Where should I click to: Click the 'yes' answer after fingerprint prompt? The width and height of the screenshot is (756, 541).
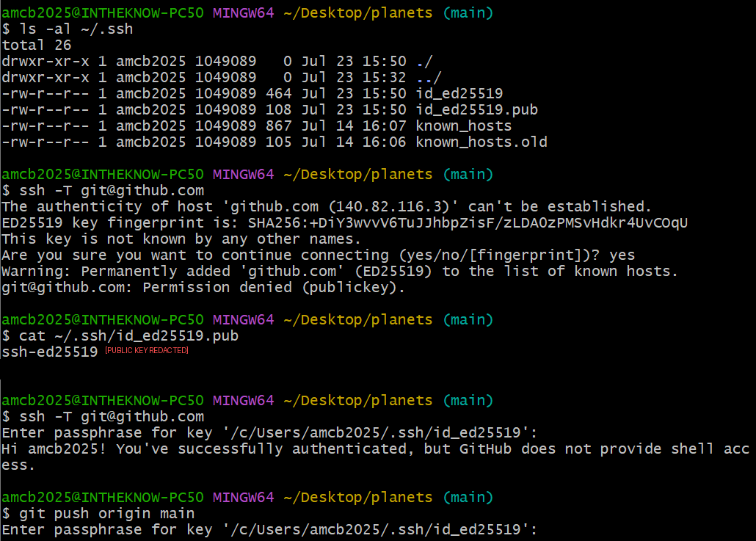(622, 255)
